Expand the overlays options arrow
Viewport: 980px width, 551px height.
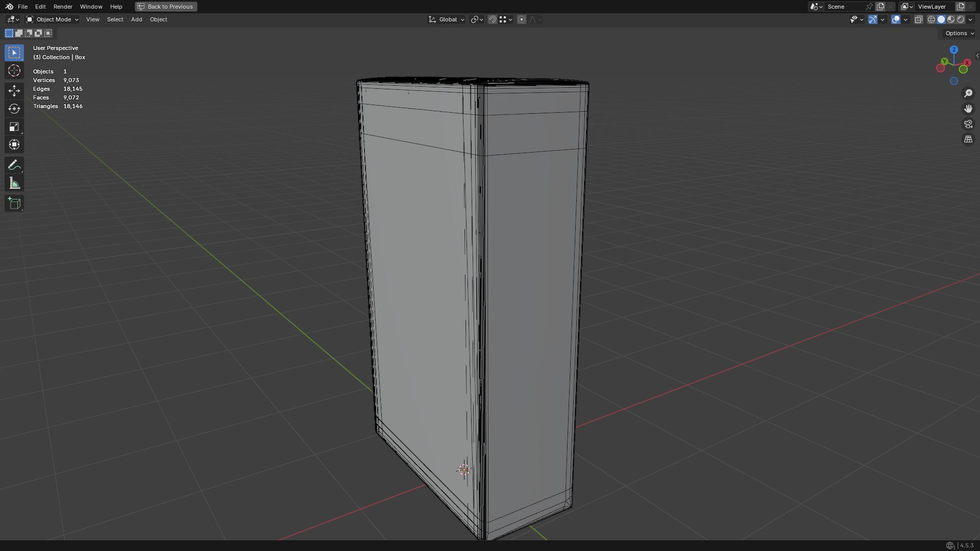pos(905,19)
